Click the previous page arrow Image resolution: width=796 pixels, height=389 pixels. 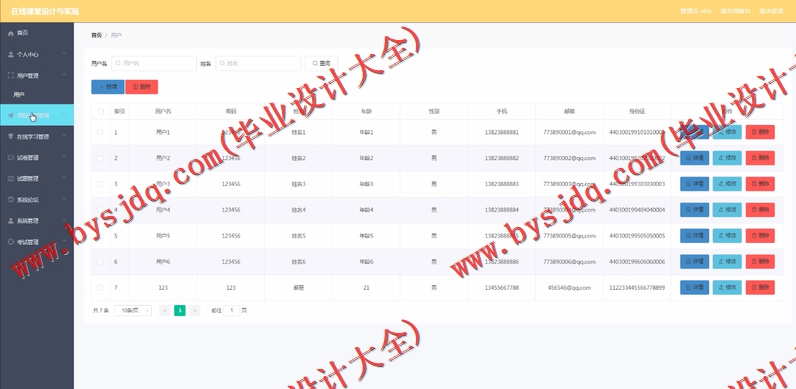(x=164, y=310)
